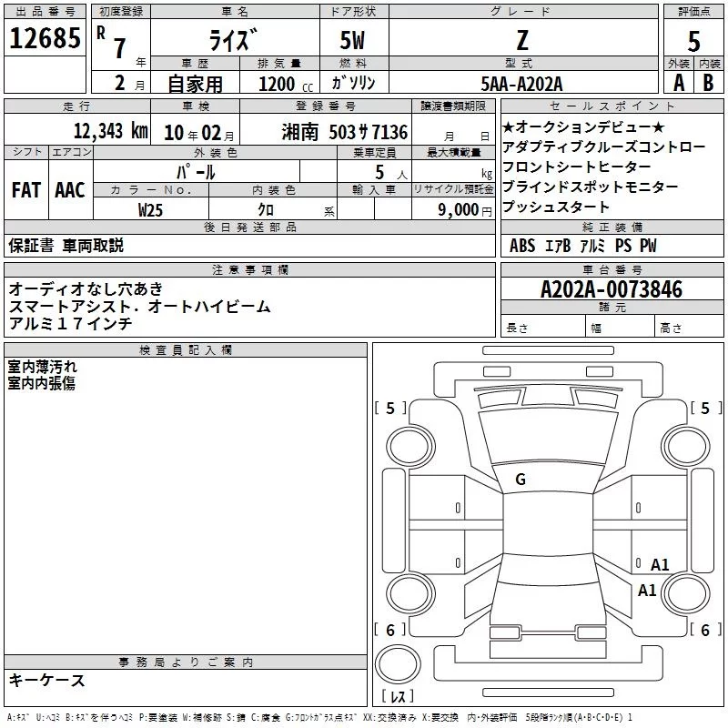Select the interior grade B cell
Image resolution: width=728 pixels, height=728 pixels.
click(x=709, y=82)
